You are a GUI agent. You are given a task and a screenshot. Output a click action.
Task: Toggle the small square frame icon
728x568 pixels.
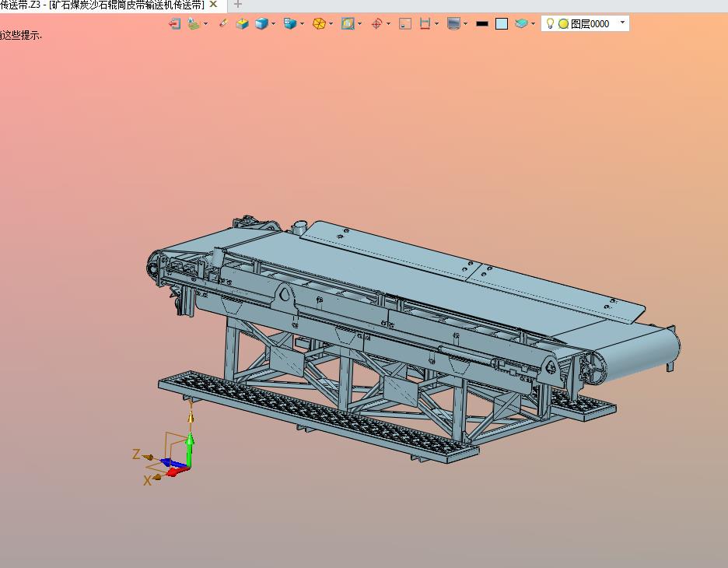coord(404,24)
